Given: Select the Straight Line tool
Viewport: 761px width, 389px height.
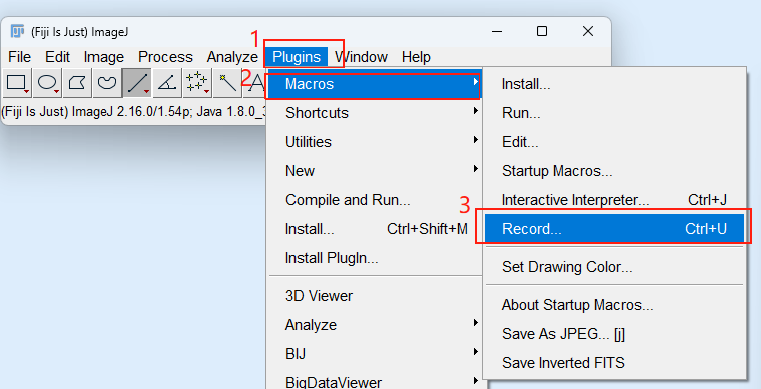Looking at the screenshot, I should click(x=137, y=83).
